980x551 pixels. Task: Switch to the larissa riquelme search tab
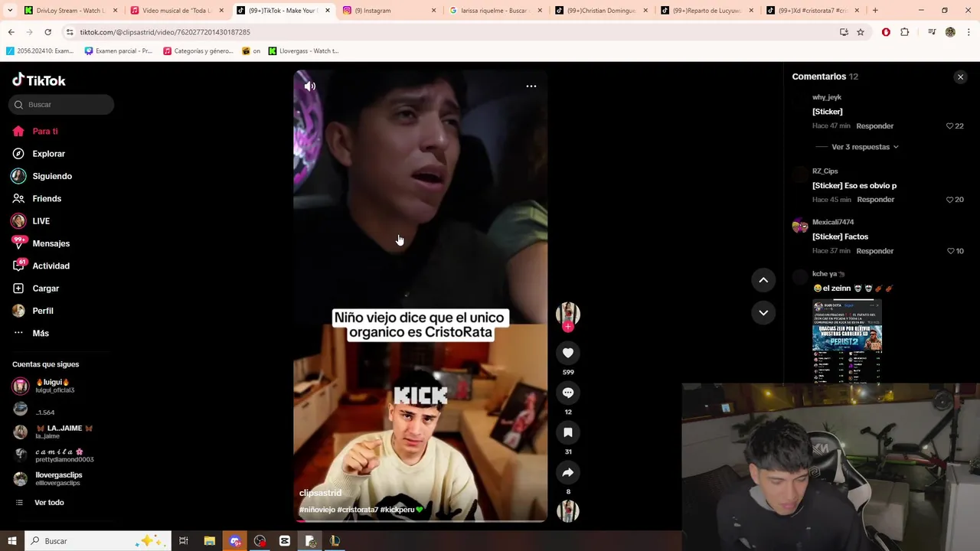coord(495,11)
